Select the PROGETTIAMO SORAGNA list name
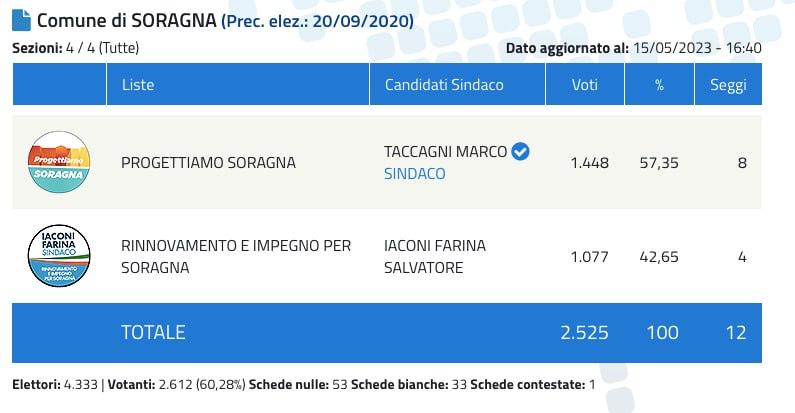 208,162
